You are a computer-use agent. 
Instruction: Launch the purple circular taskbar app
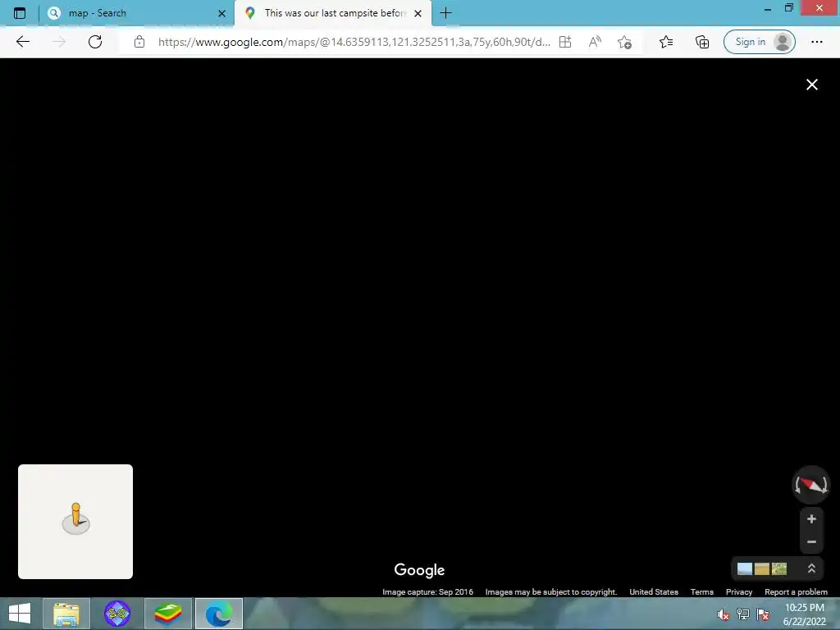pos(116,614)
